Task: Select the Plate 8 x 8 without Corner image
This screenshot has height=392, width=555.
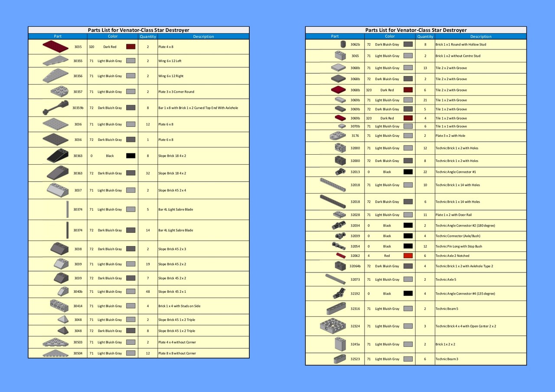Action: coord(55,353)
